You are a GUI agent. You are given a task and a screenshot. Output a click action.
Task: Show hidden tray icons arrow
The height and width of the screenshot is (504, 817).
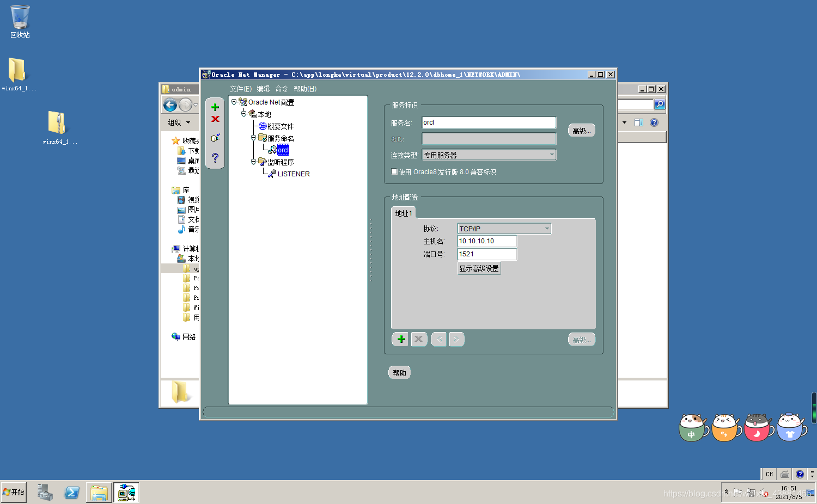pyautogui.click(x=726, y=492)
